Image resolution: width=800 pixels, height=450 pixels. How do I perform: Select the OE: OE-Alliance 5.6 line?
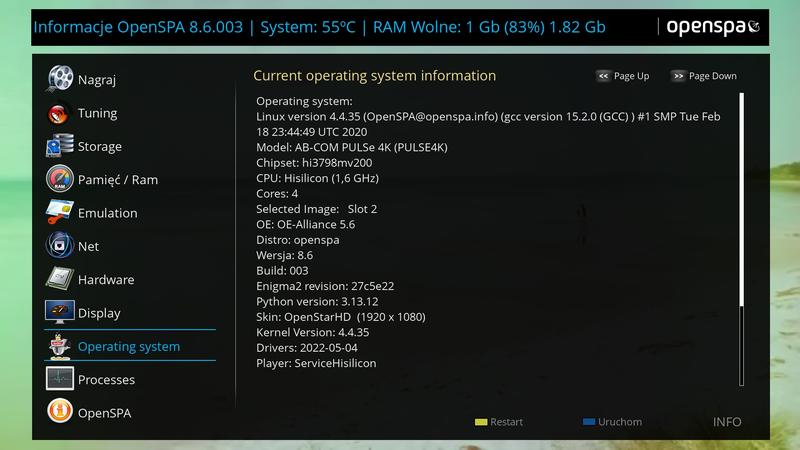click(x=306, y=224)
